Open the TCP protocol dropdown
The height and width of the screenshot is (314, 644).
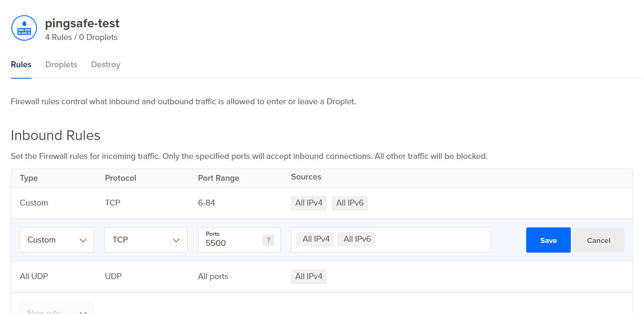146,240
